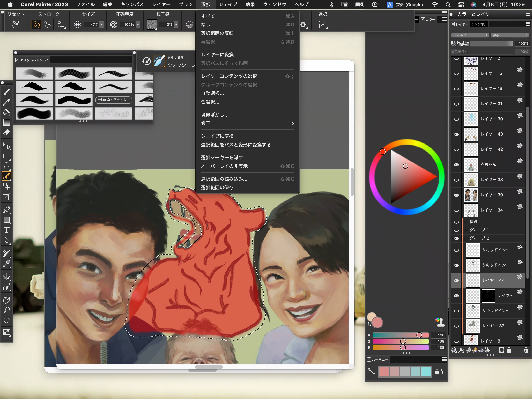Choose 境界ぼかし... from the menu
532x399 pixels.
pos(248,115)
